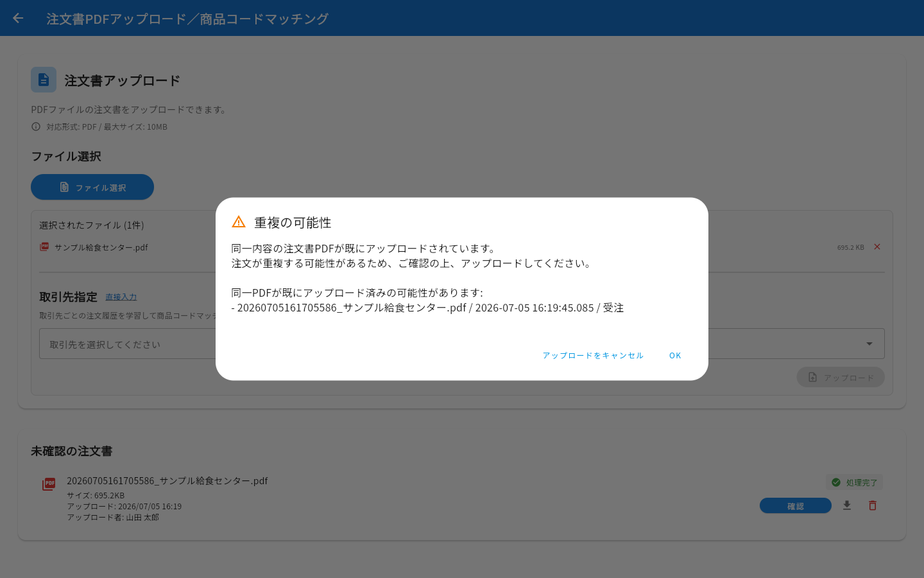Viewport: 924px width, 578px height.
Task: Click the アップロード button
Action: click(841, 377)
